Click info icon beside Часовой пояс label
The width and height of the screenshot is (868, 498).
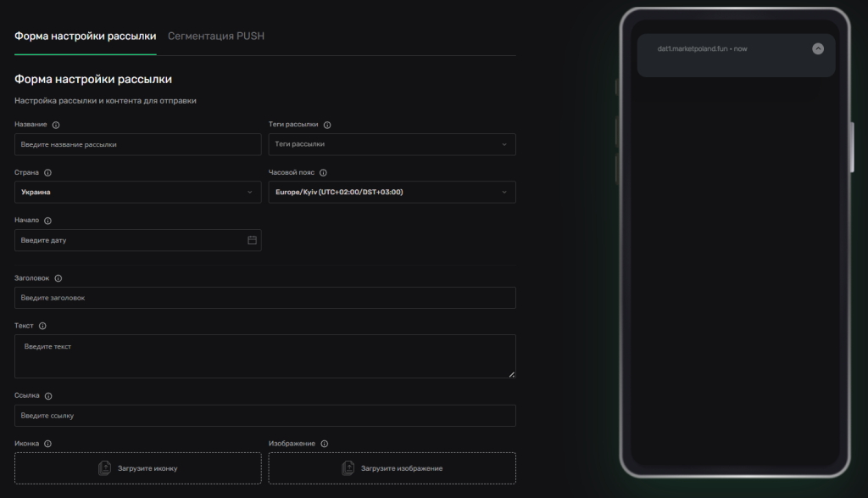pos(323,172)
